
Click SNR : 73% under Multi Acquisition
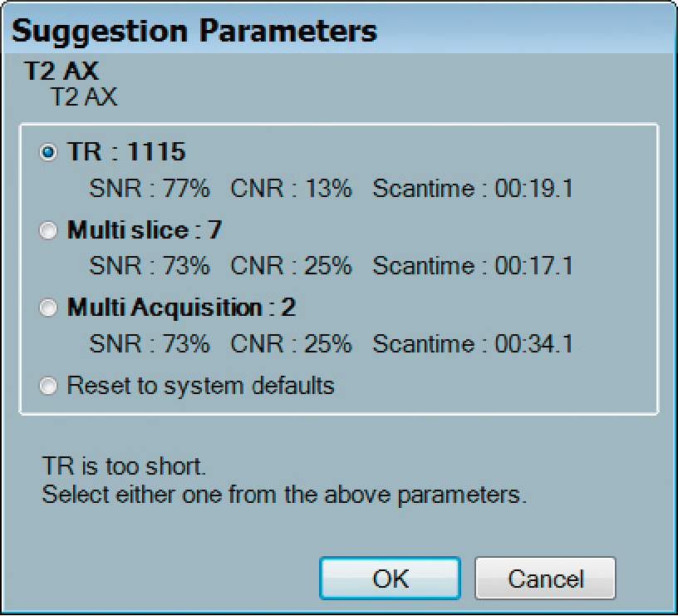pos(150,343)
